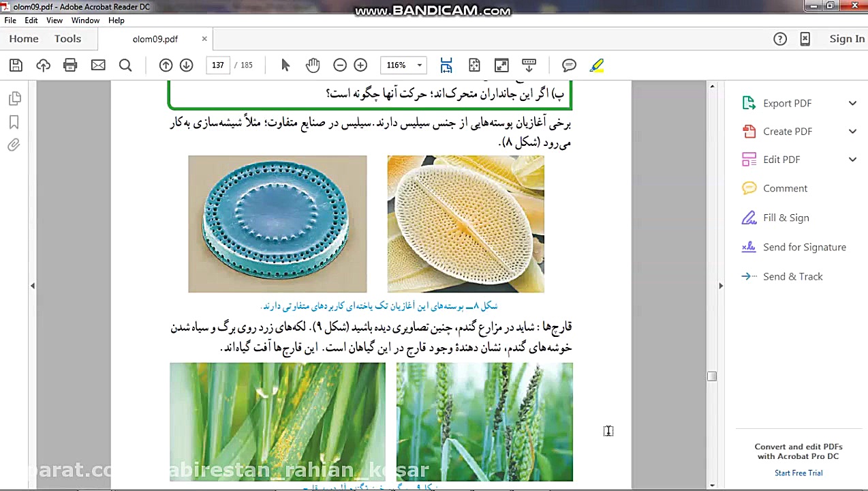Open the zoom level dropdown showing 116%

[419, 65]
